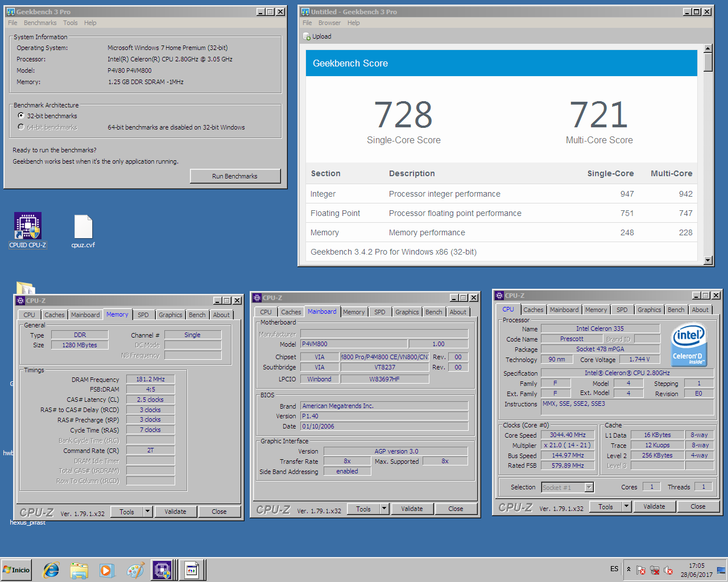This screenshot has height=582, width=728.
Task: Click the scroll-up arrow in Geekbench results
Action: (708, 49)
